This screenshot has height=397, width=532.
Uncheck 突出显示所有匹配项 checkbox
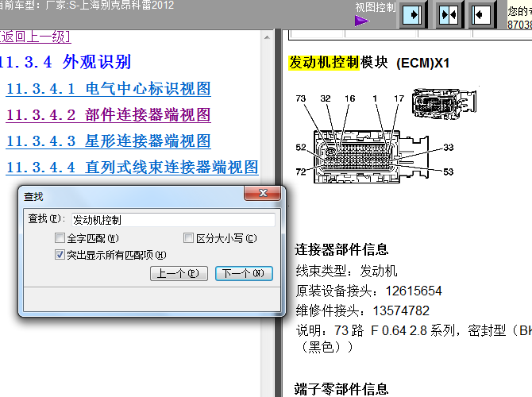coord(60,255)
